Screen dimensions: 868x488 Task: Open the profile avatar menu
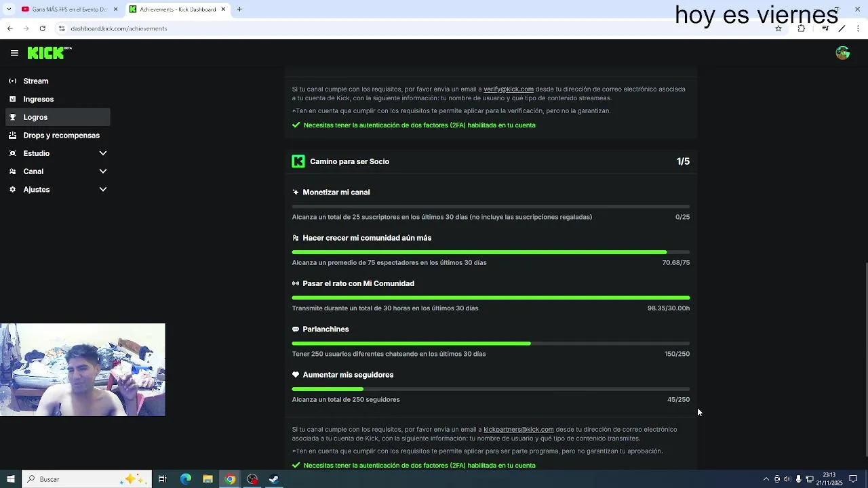coord(843,53)
